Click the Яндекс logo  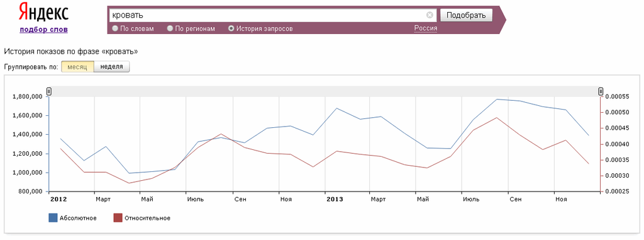point(43,13)
